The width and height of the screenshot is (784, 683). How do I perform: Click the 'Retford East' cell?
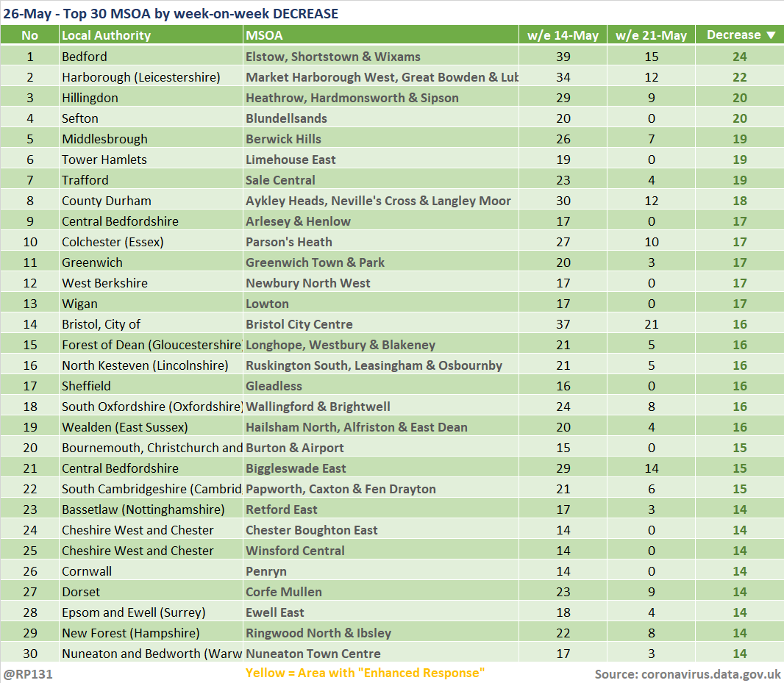point(381,509)
